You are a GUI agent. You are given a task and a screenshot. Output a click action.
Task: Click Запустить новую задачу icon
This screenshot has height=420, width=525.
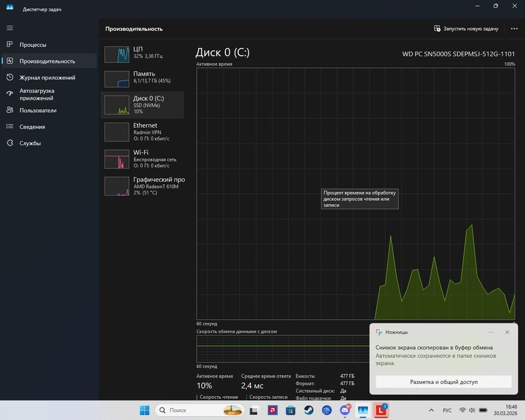coord(437,28)
